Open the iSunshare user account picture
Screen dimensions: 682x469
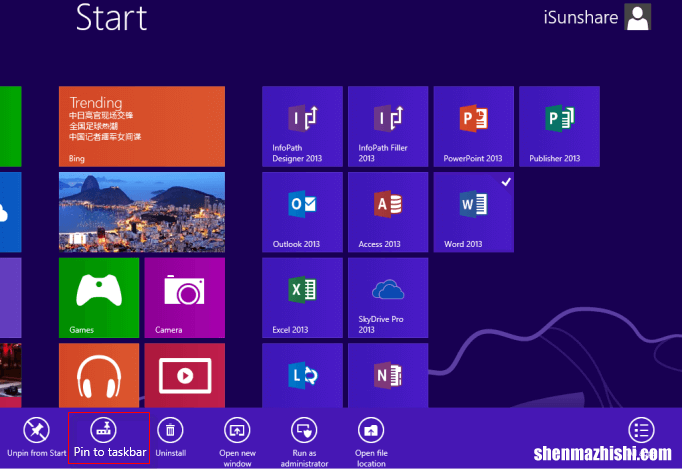pos(638,17)
